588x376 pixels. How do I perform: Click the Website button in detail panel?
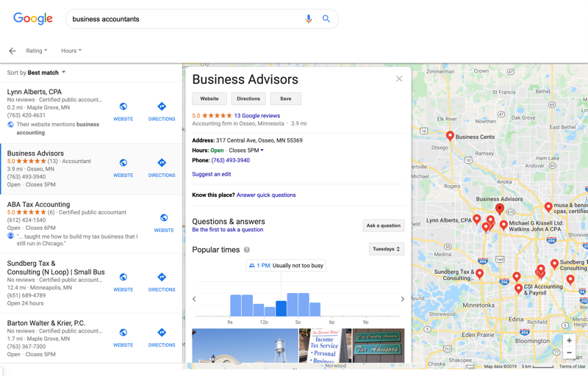[x=209, y=98]
